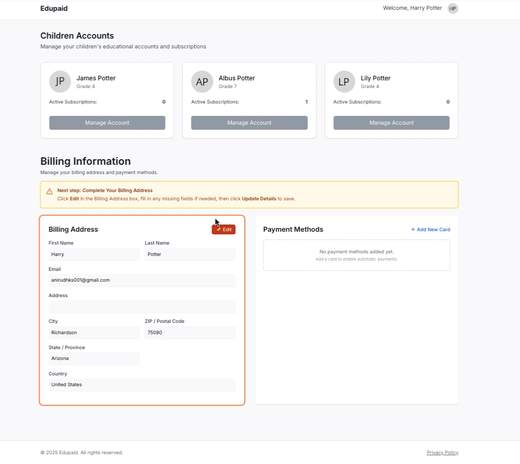Click the City field showing Richardson
Image resolution: width=520 pixels, height=464 pixels.
click(94, 333)
